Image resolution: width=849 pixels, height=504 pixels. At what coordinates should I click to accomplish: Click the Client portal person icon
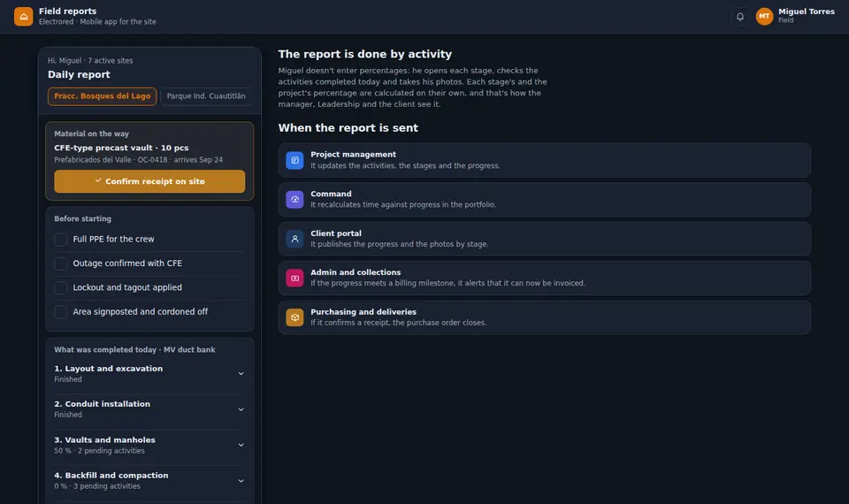click(294, 239)
